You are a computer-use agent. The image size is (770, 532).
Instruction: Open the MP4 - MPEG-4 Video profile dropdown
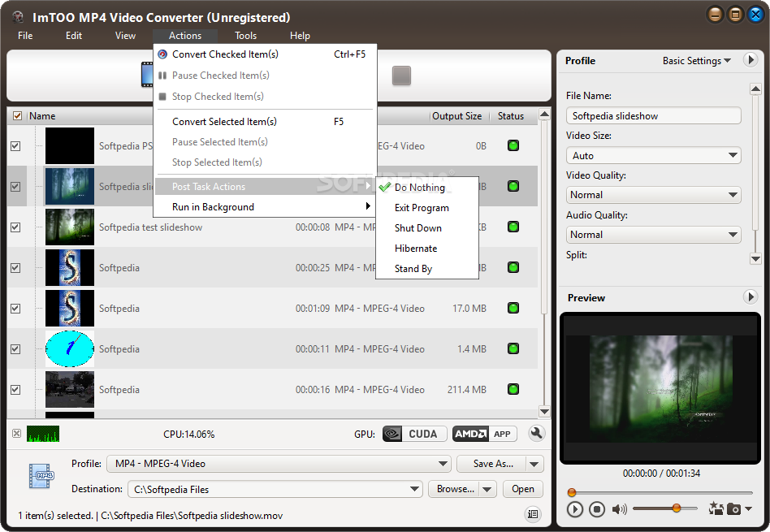pos(279,463)
